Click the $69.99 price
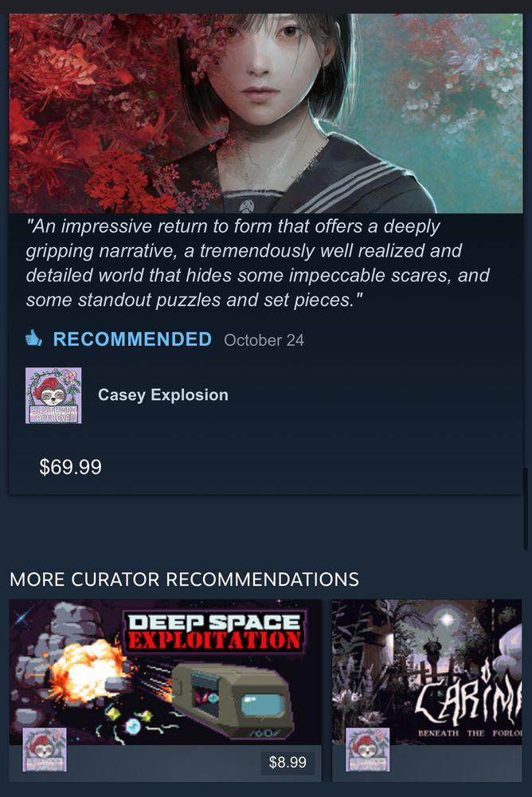 tap(71, 467)
